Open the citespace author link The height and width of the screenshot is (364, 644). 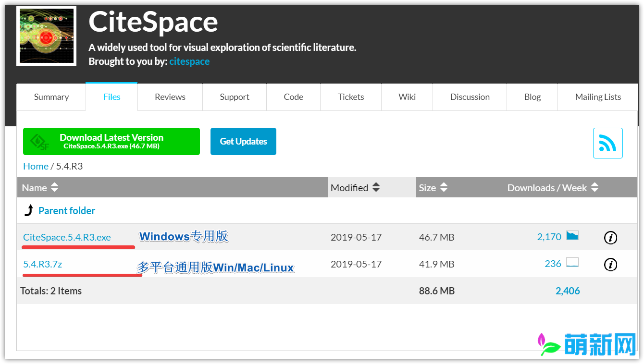pos(189,61)
